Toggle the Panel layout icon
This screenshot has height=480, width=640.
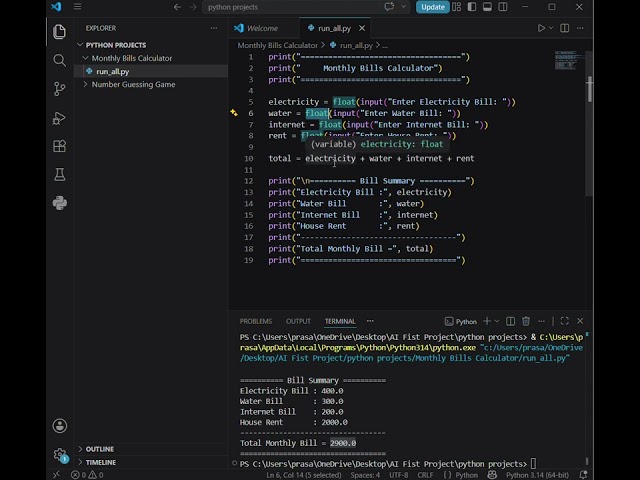tap(487, 7)
